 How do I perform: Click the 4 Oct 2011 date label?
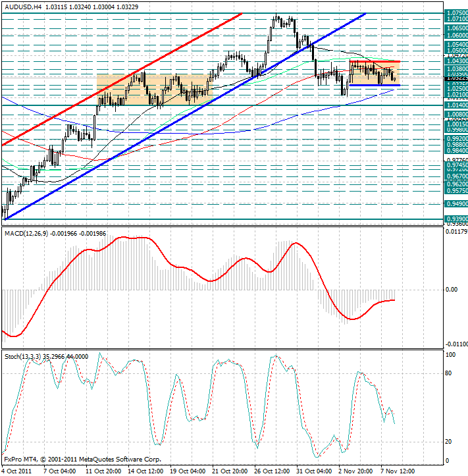point(16,471)
